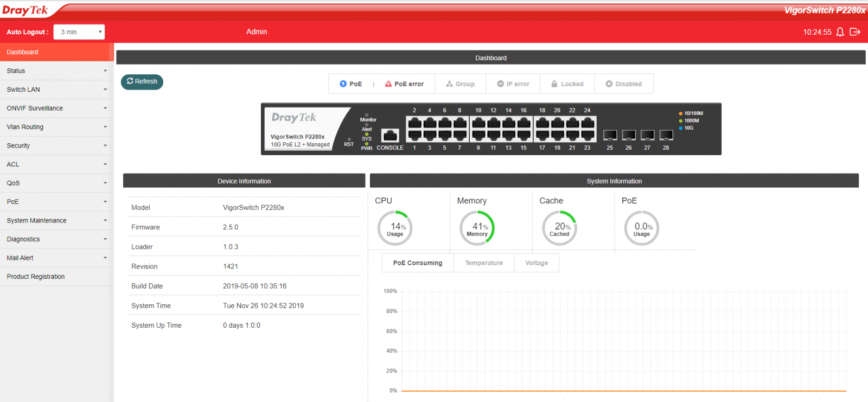This screenshot has width=868, height=402.
Task: Expand the System Maintenance menu
Action: 56,221
